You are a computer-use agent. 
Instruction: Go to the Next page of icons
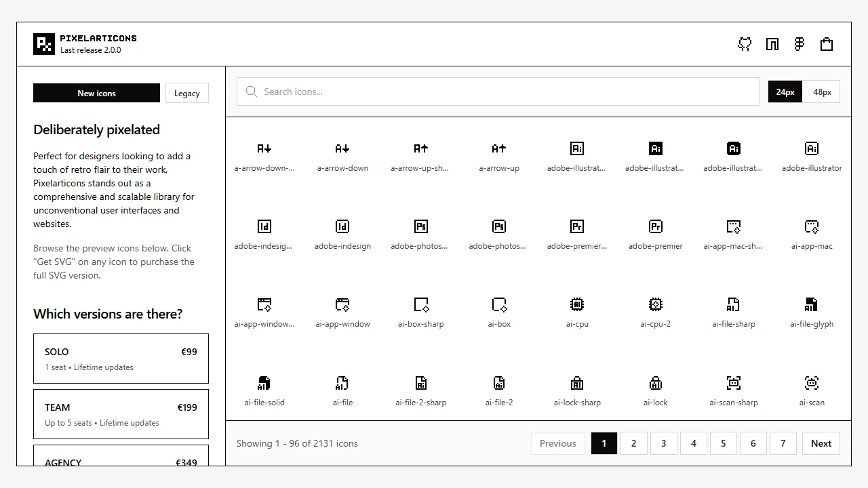tap(821, 443)
